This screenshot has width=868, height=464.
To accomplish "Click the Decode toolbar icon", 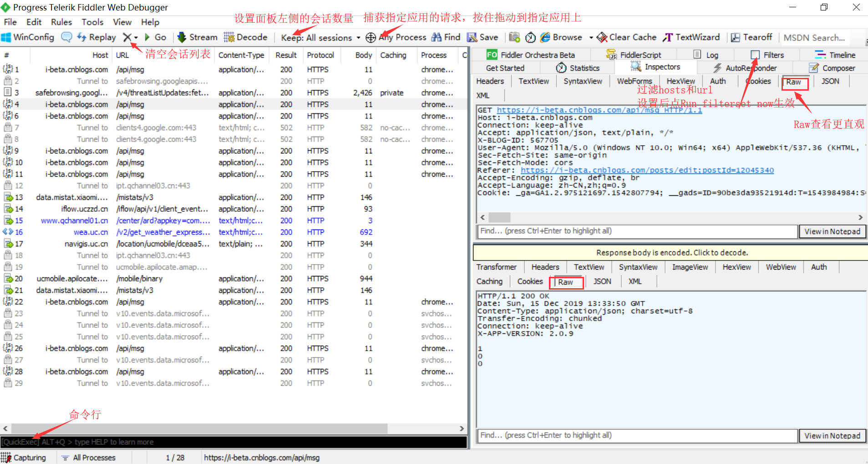I will coord(229,37).
